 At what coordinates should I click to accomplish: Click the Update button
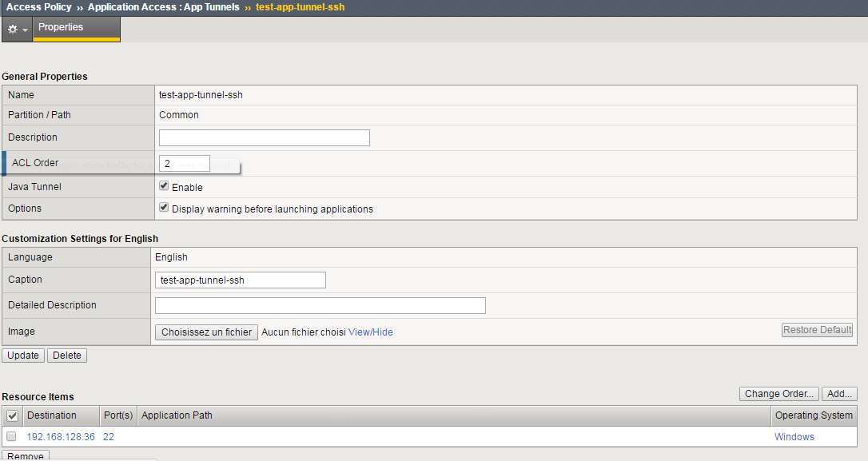coord(23,356)
